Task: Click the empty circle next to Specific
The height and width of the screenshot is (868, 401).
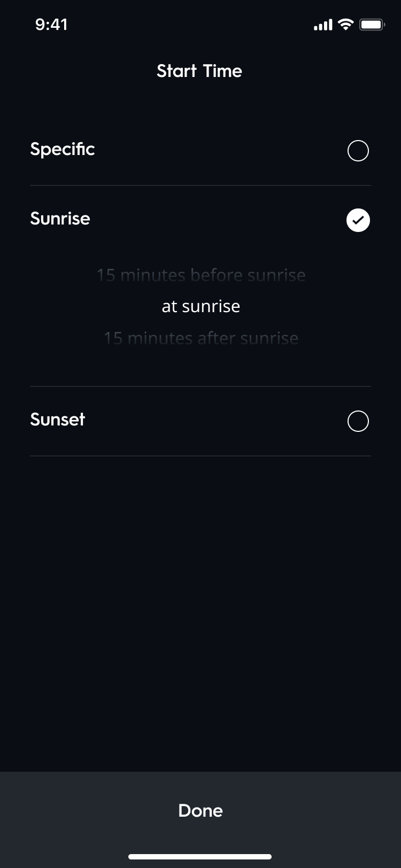Action: tap(358, 151)
